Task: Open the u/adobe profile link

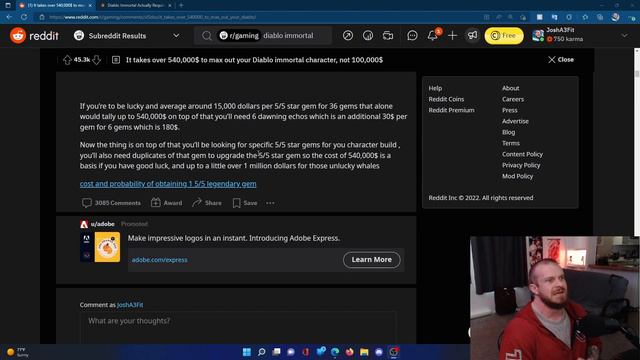Action: (x=102, y=224)
